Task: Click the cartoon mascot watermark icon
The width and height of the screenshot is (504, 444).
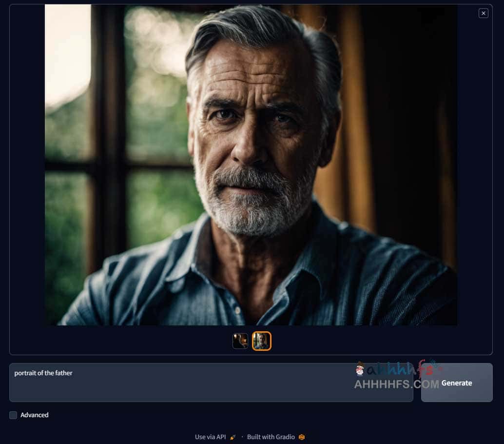Action: [361, 369]
